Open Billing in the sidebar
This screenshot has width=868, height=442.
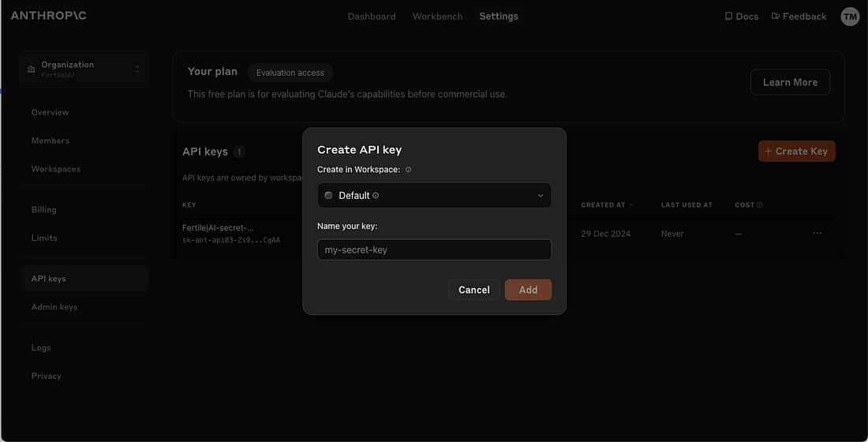coord(43,209)
